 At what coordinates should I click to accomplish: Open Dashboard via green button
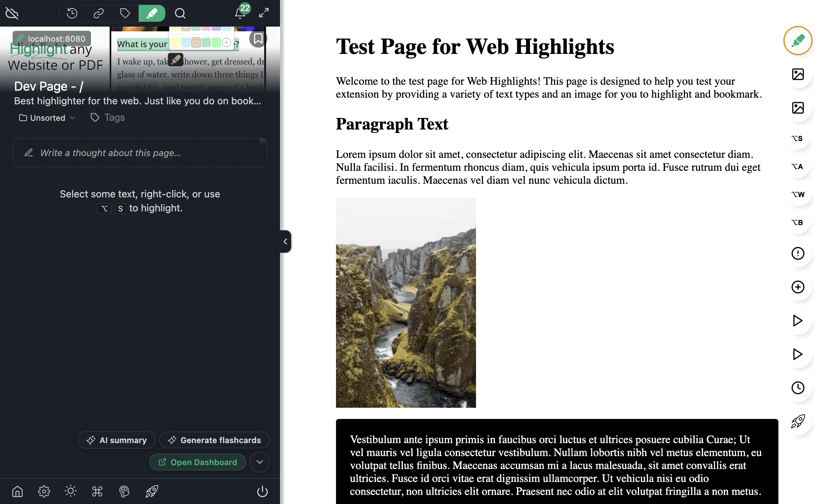tap(198, 462)
